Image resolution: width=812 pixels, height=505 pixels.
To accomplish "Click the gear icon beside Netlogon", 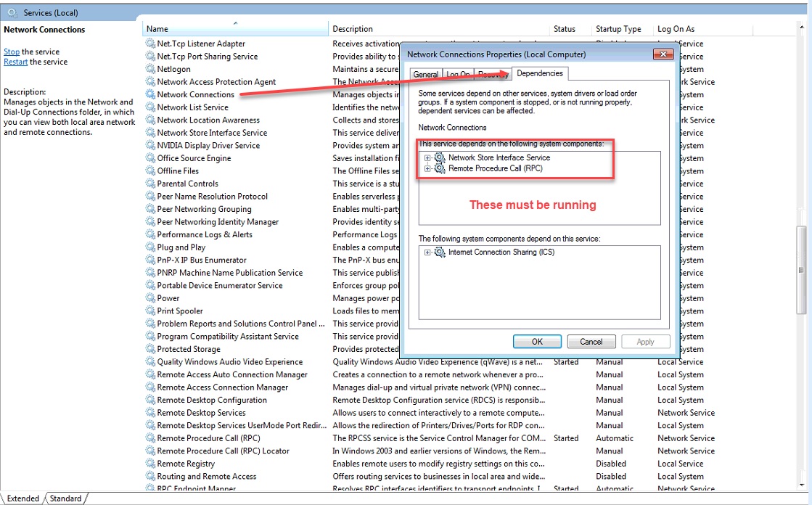I will tap(150, 69).
